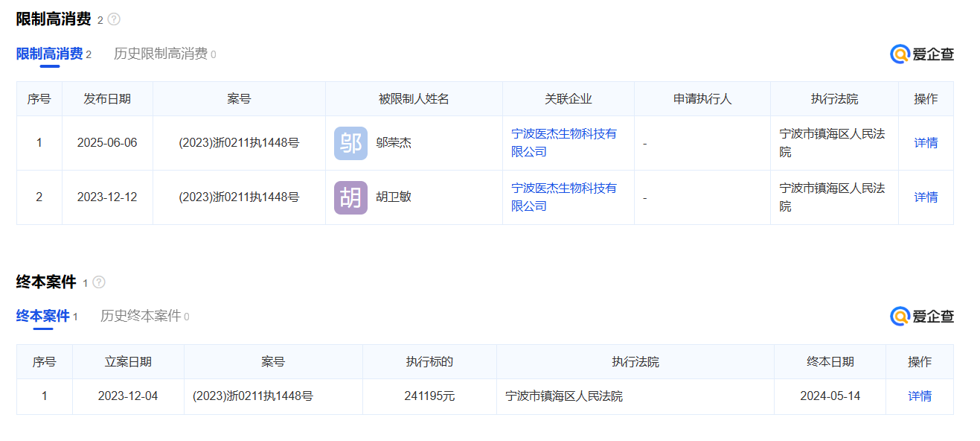Click help icon beside 限制高消费 heading
The height and width of the screenshot is (441, 980).
click(114, 20)
